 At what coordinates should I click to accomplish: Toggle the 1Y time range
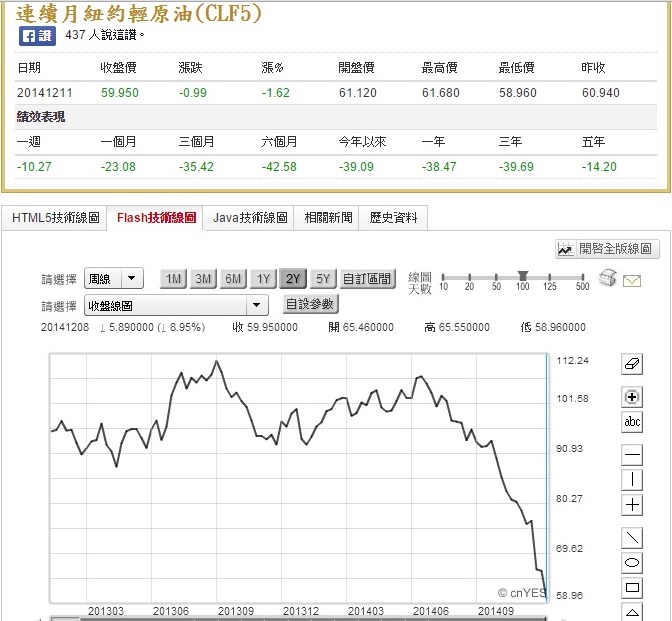point(263,279)
